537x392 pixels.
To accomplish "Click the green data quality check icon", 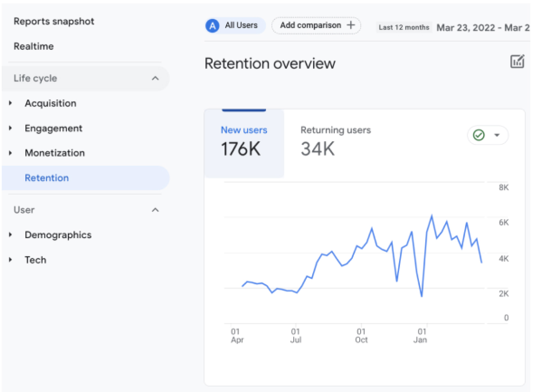I will [x=479, y=135].
